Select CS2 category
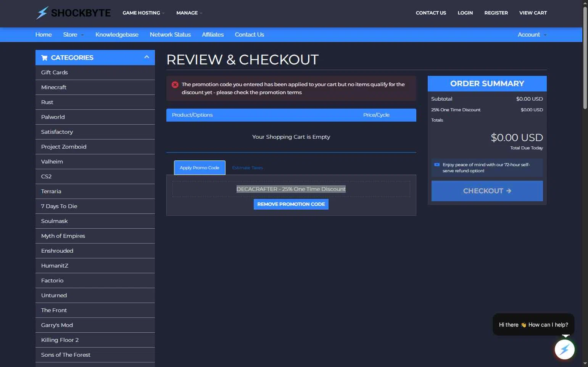 click(95, 176)
